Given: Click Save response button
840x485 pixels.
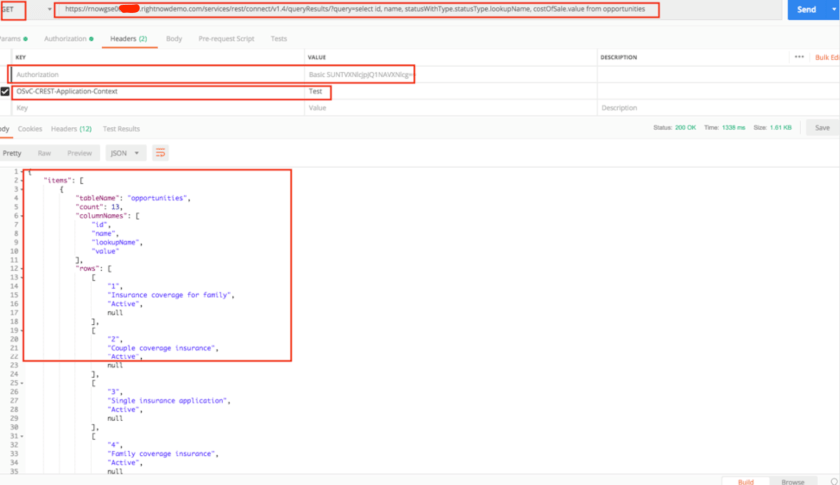Looking at the screenshot, I should pos(822,128).
